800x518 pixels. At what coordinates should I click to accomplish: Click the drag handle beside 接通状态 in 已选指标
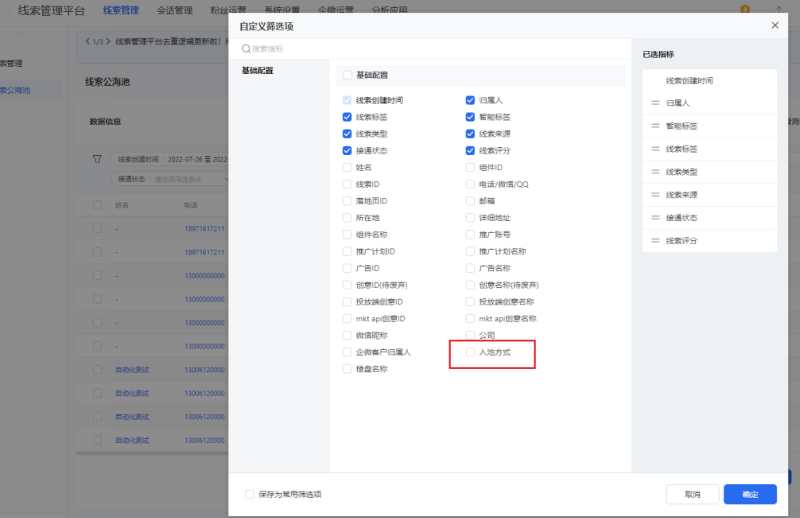click(x=655, y=218)
